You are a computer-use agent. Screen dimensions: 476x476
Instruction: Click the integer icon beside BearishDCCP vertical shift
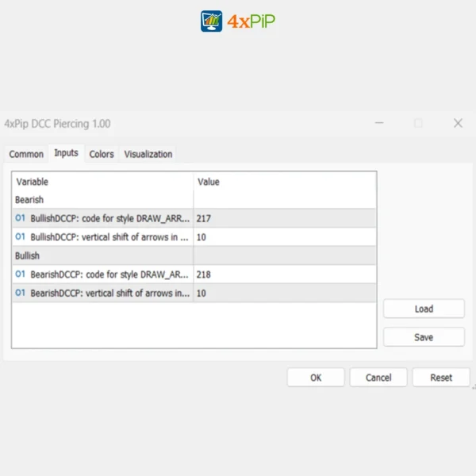coord(20,293)
